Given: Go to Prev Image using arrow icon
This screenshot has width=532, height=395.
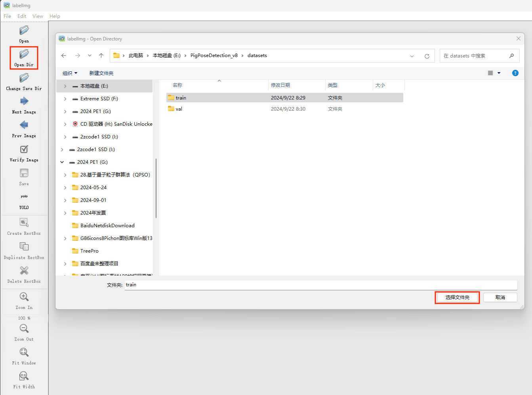Looking at the screenshot, I should coord(24,125).
